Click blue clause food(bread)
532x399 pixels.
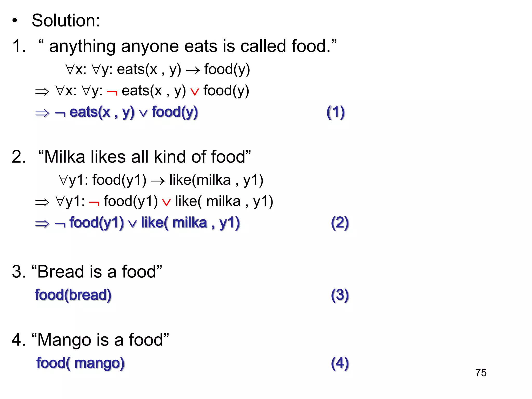coord(73,295)
